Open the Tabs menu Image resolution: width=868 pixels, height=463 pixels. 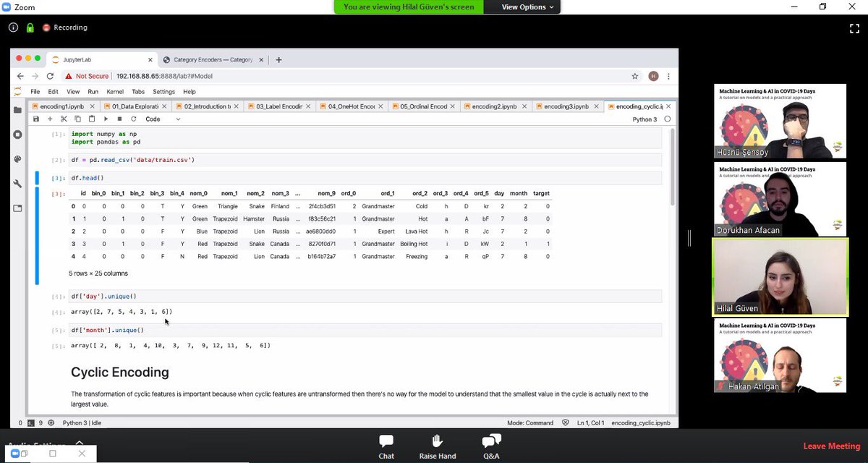coord(138,92)
